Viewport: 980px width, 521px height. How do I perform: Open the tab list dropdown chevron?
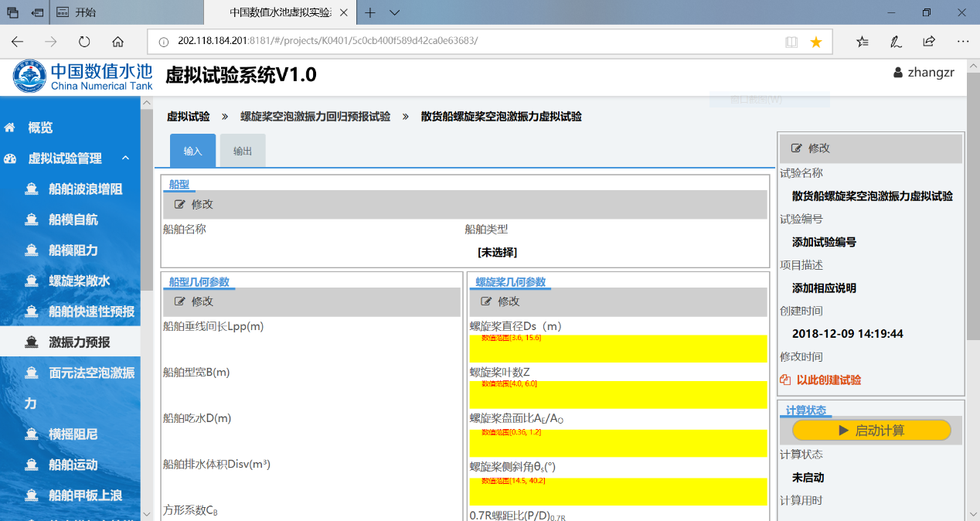[394, 12]
